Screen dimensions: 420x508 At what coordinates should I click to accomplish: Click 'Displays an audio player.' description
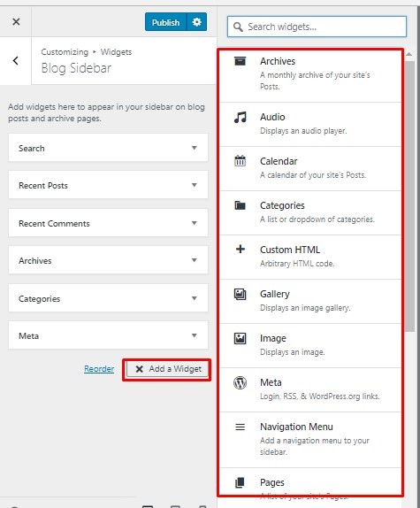click(x=303, y=131)
